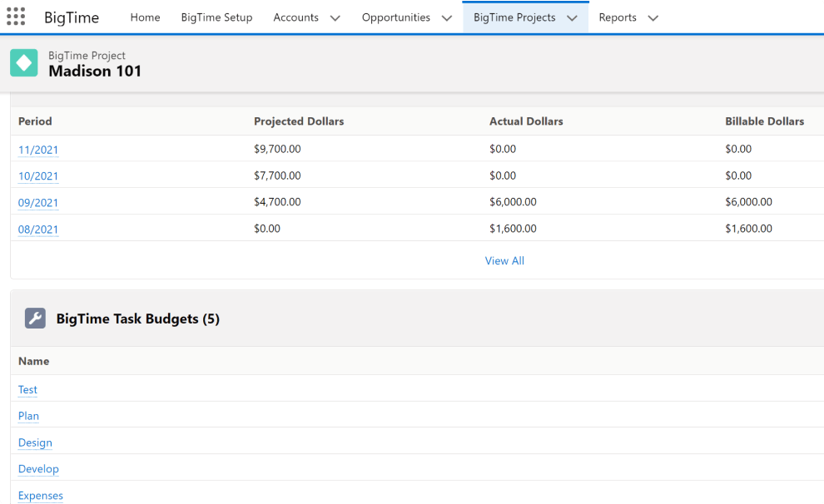
Task: Open the 08/2021 period link
Action: [38, 230]
